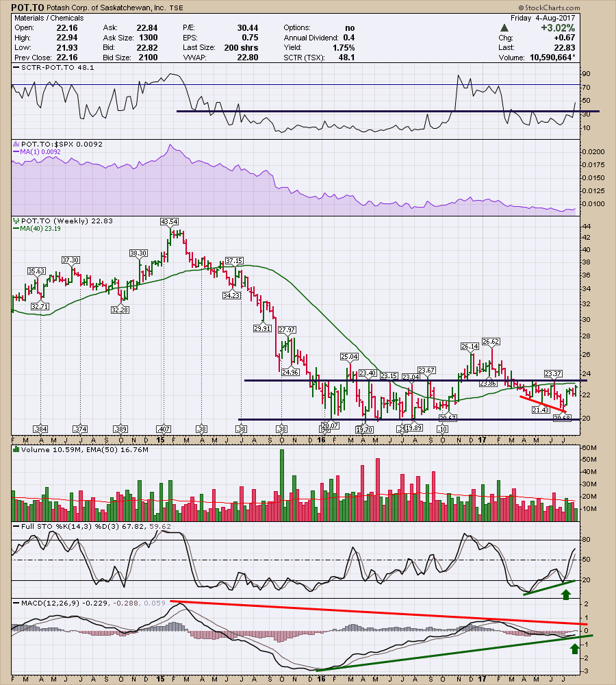Click the 37.30 price high label
Image resolution: width=616 pixels, height=685 pixels.
pyautogui.click(x=70, y=260)
